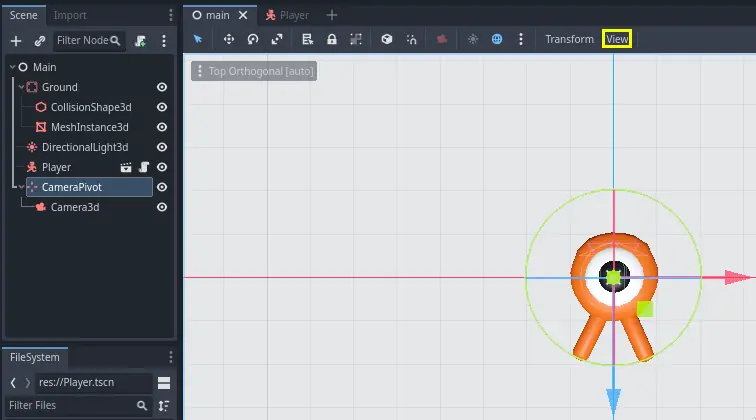Select the Scale mode tool
This screenshot has height=420, width=756.
[277, 39]
